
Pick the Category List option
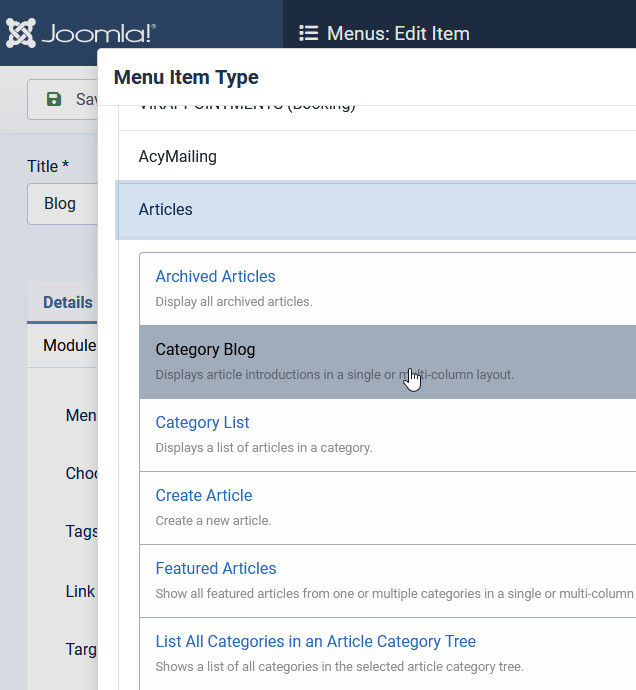point(202,423)
